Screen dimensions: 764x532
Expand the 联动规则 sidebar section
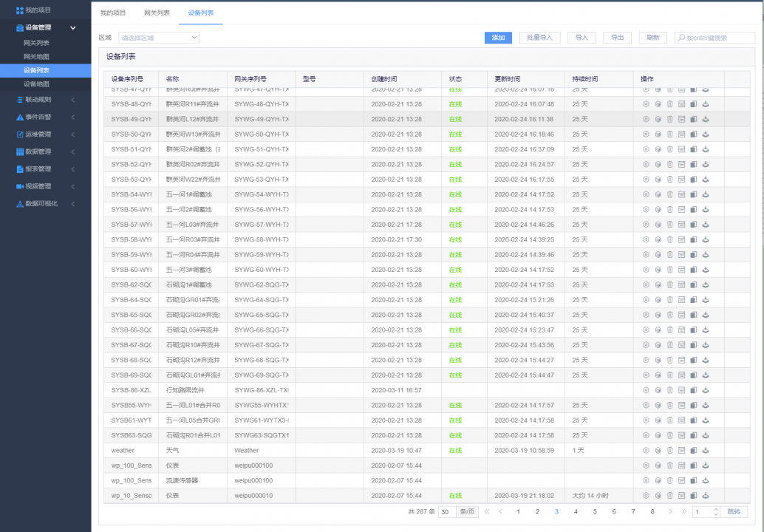(x=73, y=100)
